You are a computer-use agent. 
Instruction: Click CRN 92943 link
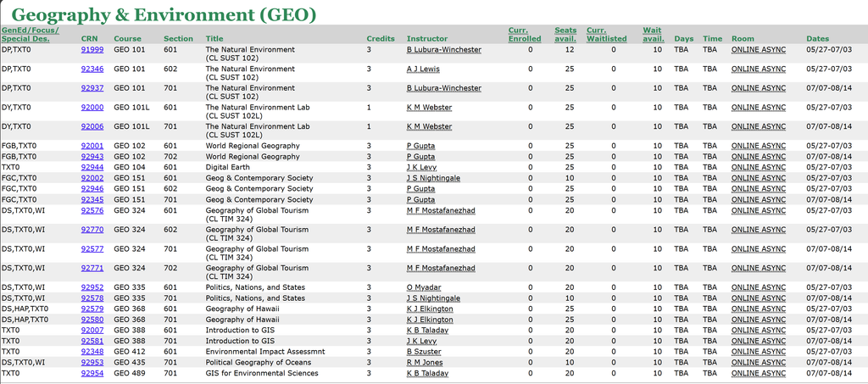click(92, 157)
